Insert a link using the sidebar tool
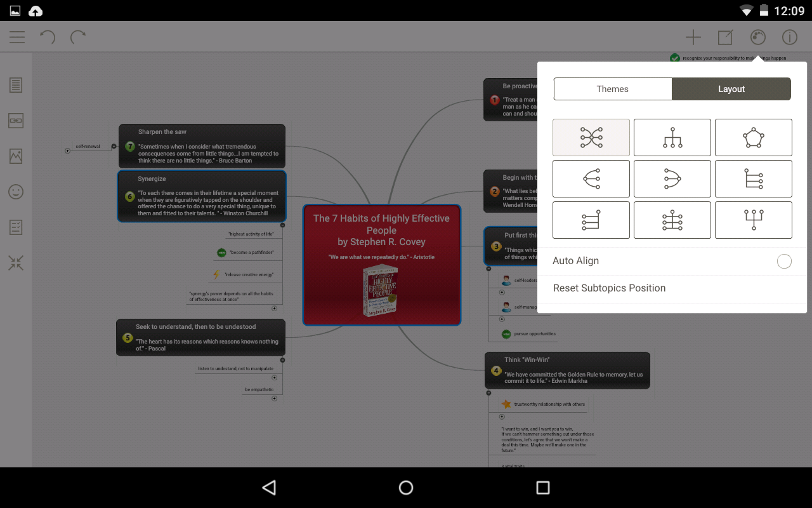 pyautogui.click(x=16, y=120)
